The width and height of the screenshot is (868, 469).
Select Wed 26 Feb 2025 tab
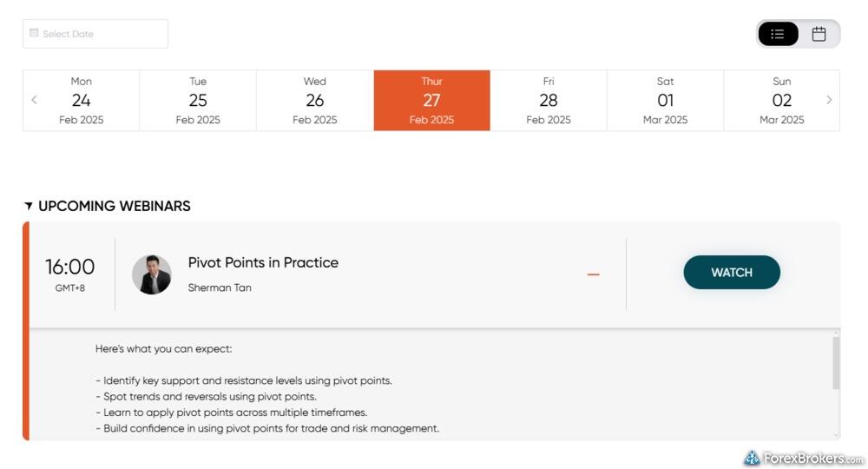315,100
